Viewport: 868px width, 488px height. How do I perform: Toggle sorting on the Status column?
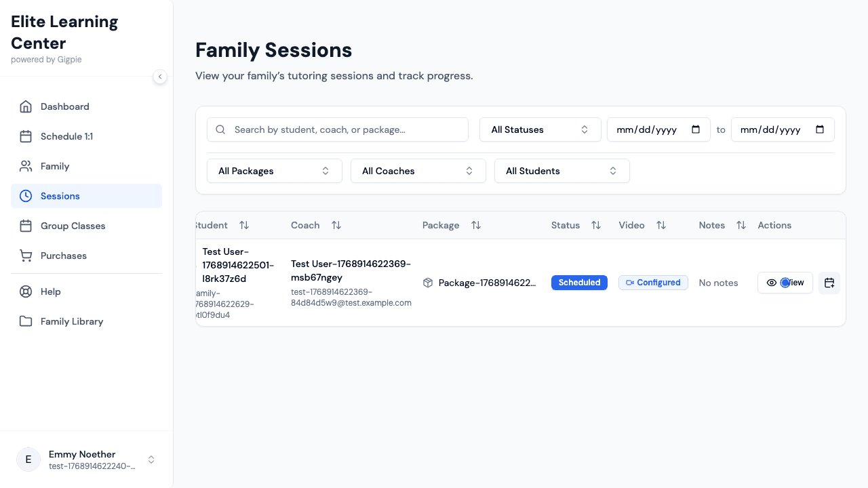[x=595, y=225]
